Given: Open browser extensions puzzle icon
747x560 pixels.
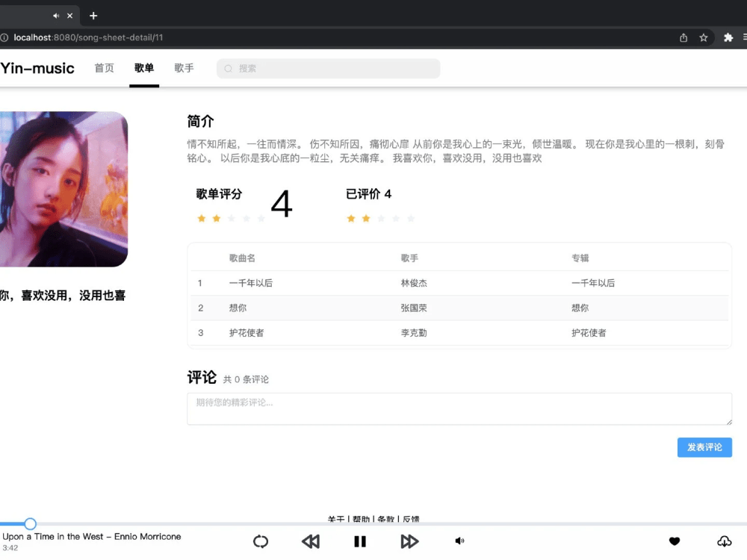Looking at the screenshot, I should tap(728, 37).
